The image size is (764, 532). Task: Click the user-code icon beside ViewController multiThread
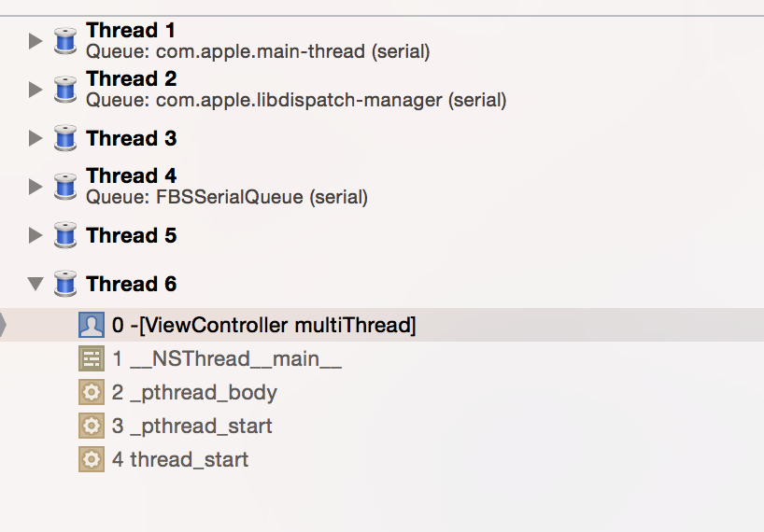[x=91, y=325]
